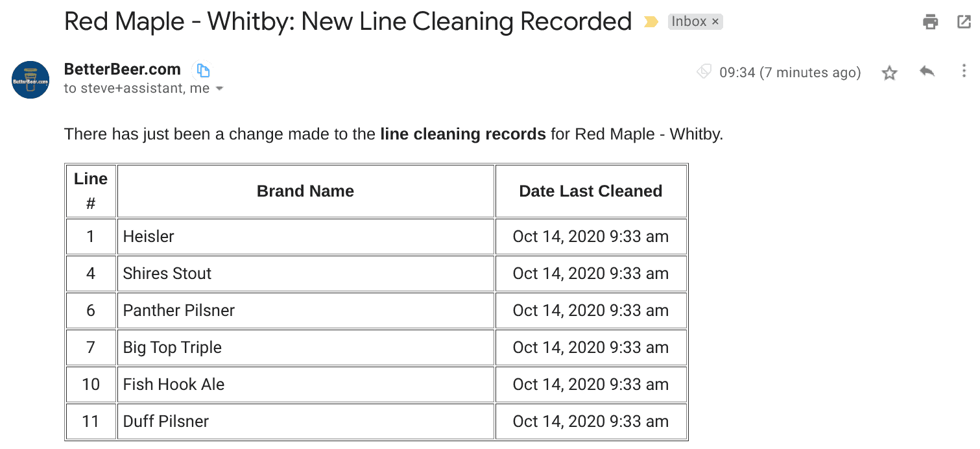Open the More options three-dot menu
Screen dimensions: 980x449
(x=964, y=71)
